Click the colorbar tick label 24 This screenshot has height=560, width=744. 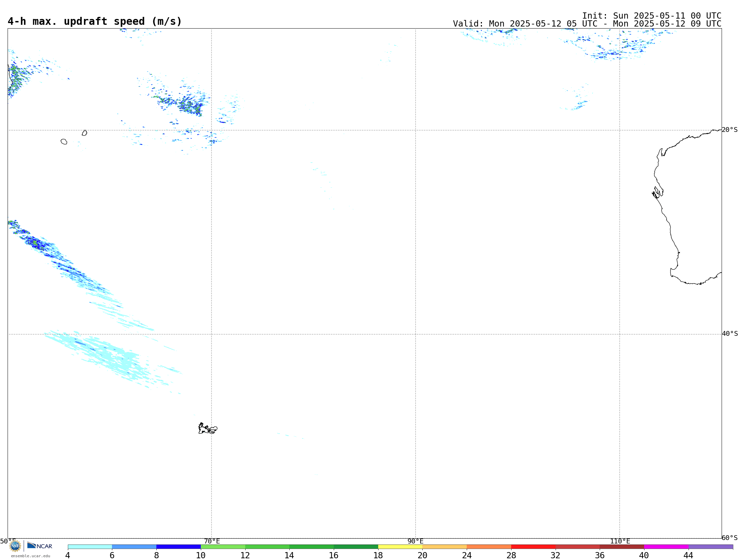pyautogui.click(x=467, y=555)
